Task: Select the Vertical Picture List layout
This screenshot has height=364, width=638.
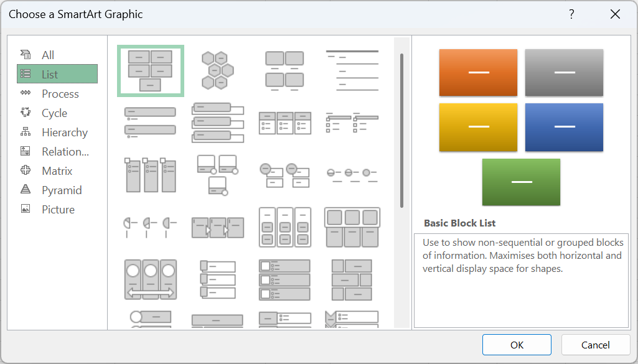Action: [x=285, y=279]
